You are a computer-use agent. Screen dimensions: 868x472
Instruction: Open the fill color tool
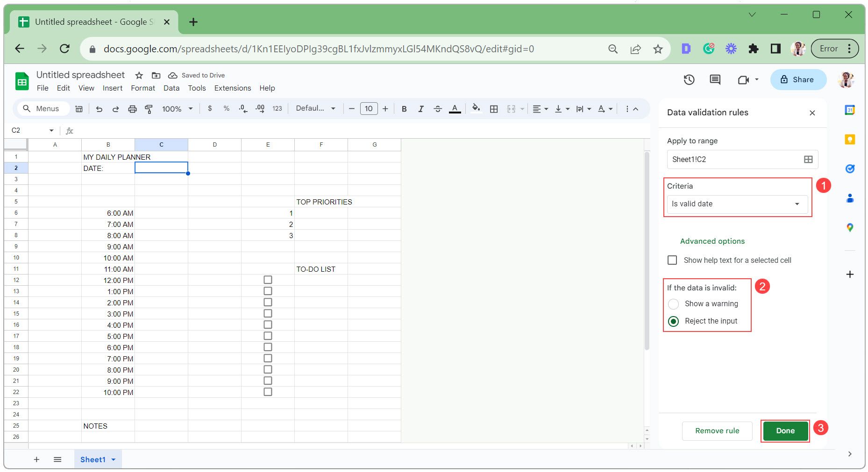click(x=476, y=108)
